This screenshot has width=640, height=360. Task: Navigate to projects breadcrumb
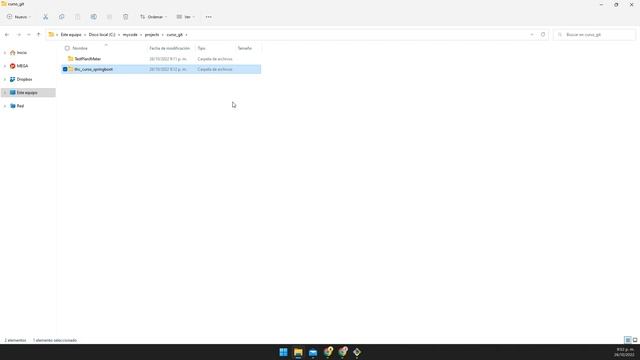point(152,35)
